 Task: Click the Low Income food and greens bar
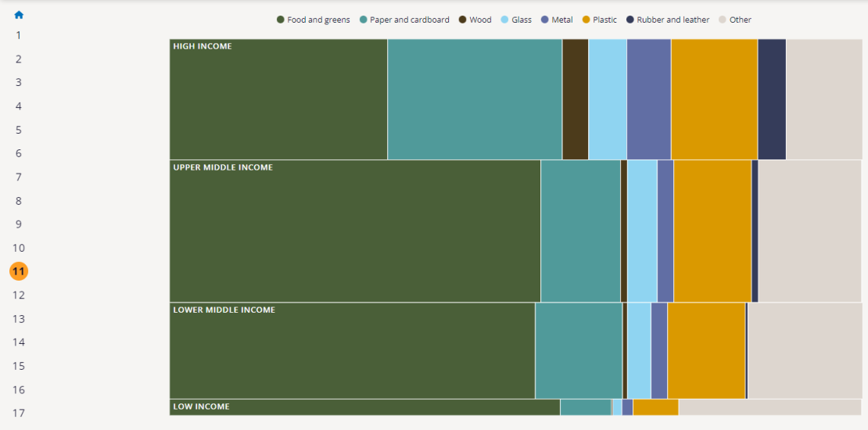[364, 407]
